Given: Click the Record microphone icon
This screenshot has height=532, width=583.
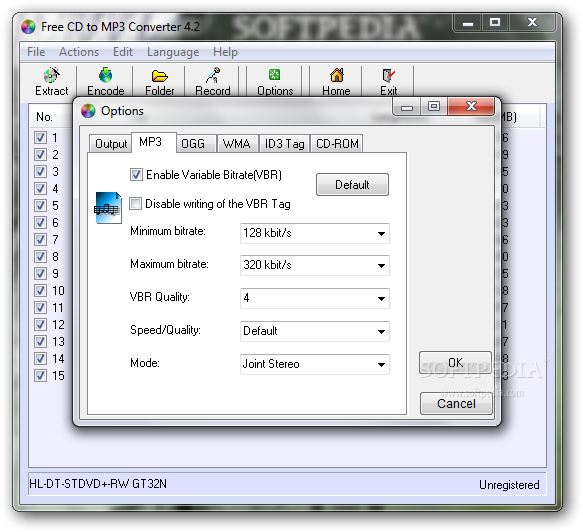Looking at the screenshot, I should tap(213, 75).
